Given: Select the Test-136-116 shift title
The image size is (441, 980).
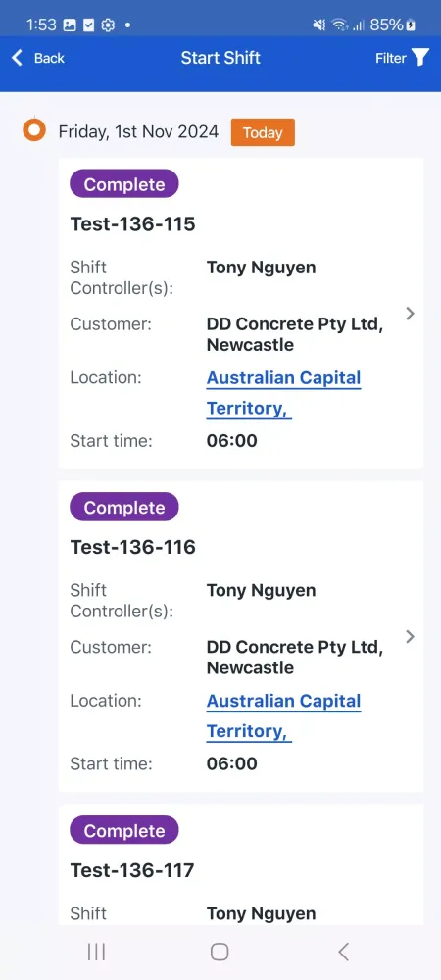Looking at the screenshot, I should (133, 547).
